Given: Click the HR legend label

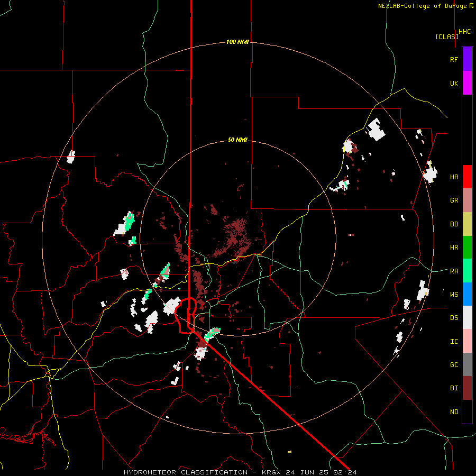Looking at the screenshot, I should (454, 248).
